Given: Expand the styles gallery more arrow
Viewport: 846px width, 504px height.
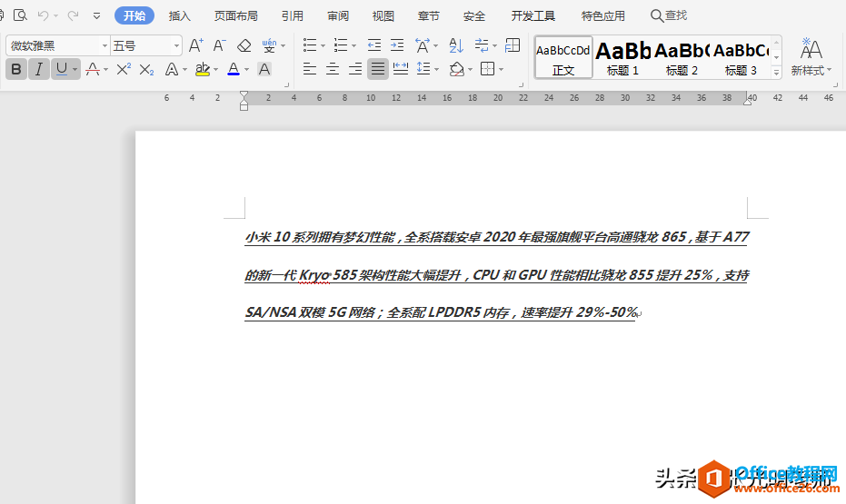Looking at the screenshot, I should pos(776,73).
